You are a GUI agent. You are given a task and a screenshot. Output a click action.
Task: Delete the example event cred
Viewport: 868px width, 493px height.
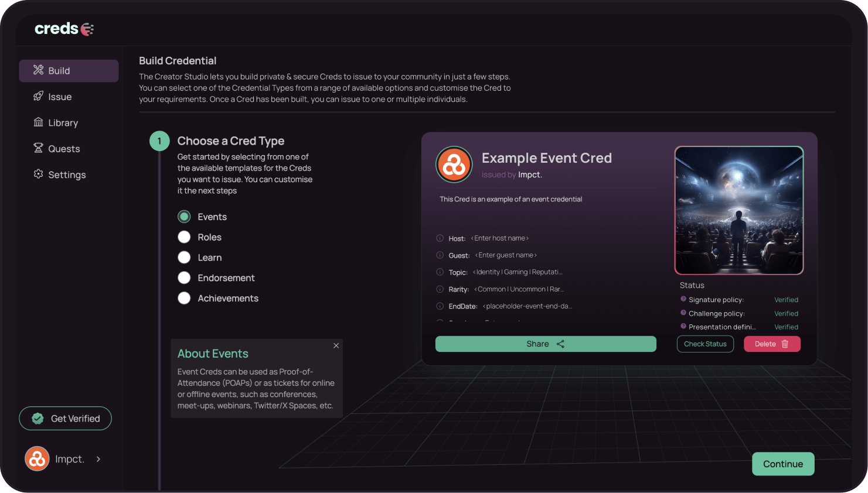point(772,344)
